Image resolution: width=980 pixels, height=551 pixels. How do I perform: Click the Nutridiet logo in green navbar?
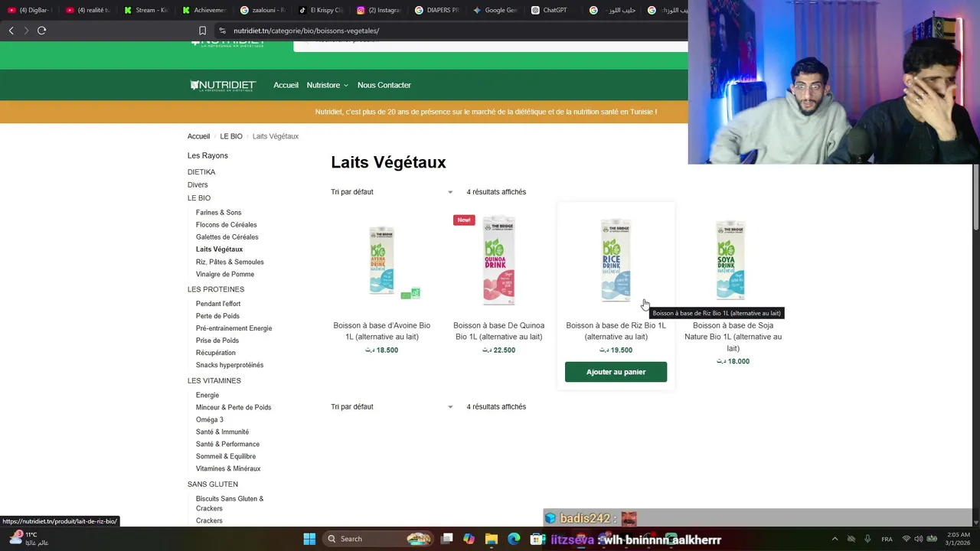point(223,85)
